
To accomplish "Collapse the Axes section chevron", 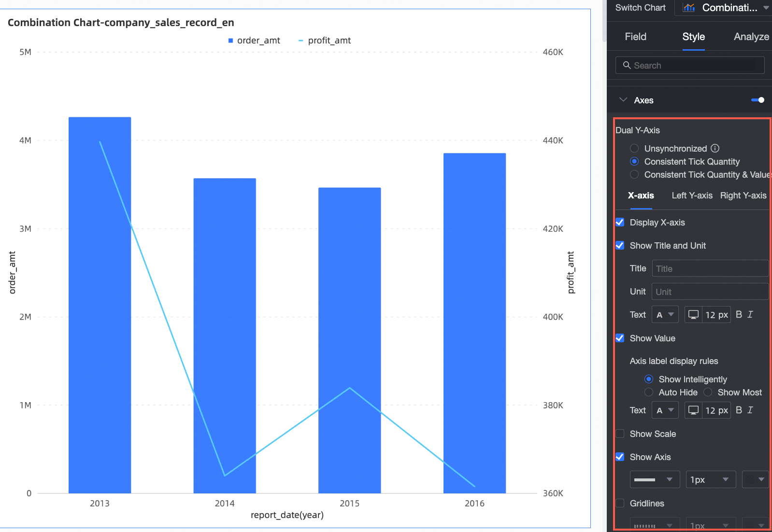I will pos(623,100).
